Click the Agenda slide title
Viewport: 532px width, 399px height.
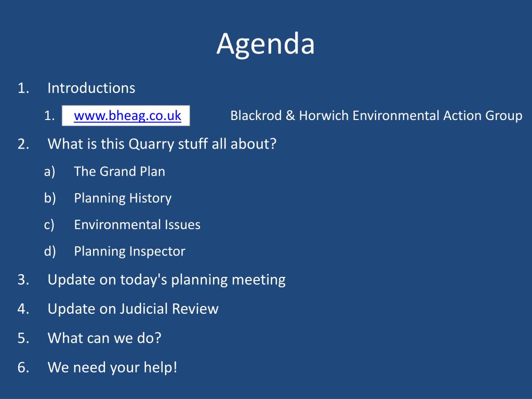265,44
